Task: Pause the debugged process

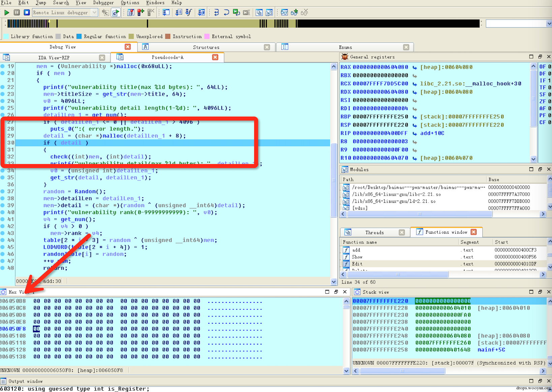Action: coord(17,12)
